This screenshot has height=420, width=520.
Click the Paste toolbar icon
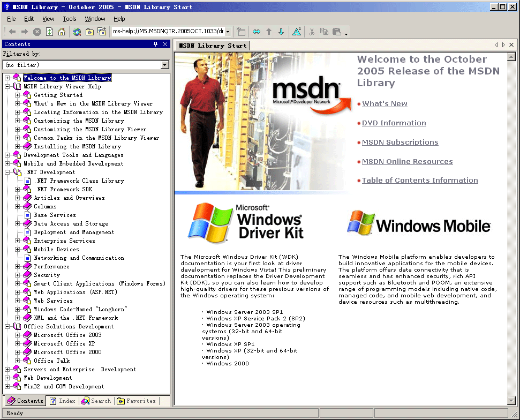[x=337, y=32]
